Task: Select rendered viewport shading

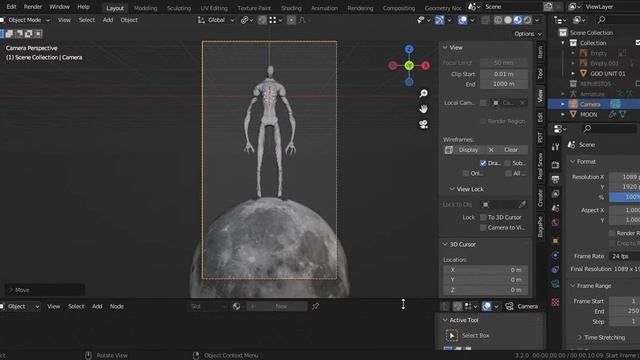Action: (x=527, y=20)
